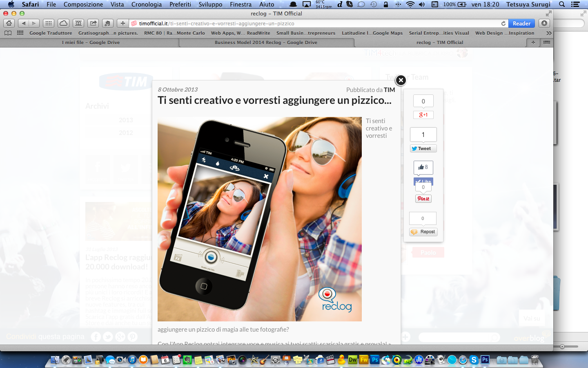The height and width of the screenshot is (368, 588).
Task: Open the iCloud Tabs cloud icon
Action: [63, 23]
